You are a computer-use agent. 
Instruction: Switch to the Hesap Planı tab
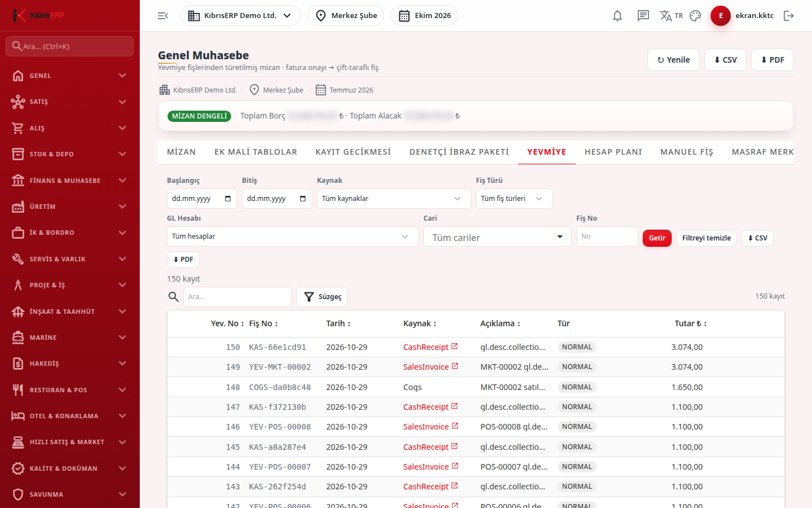pyautogui.click(x=613, y=152)
